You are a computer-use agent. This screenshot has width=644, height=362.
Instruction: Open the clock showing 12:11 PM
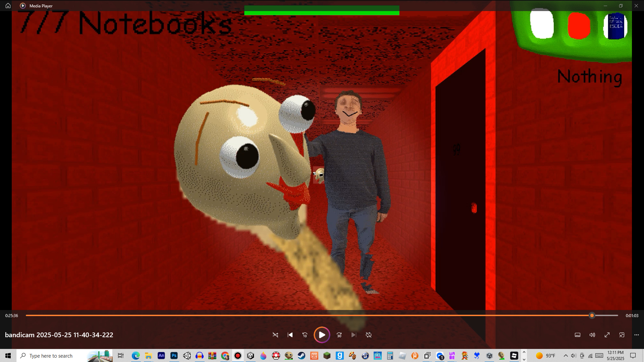point(615,356)
